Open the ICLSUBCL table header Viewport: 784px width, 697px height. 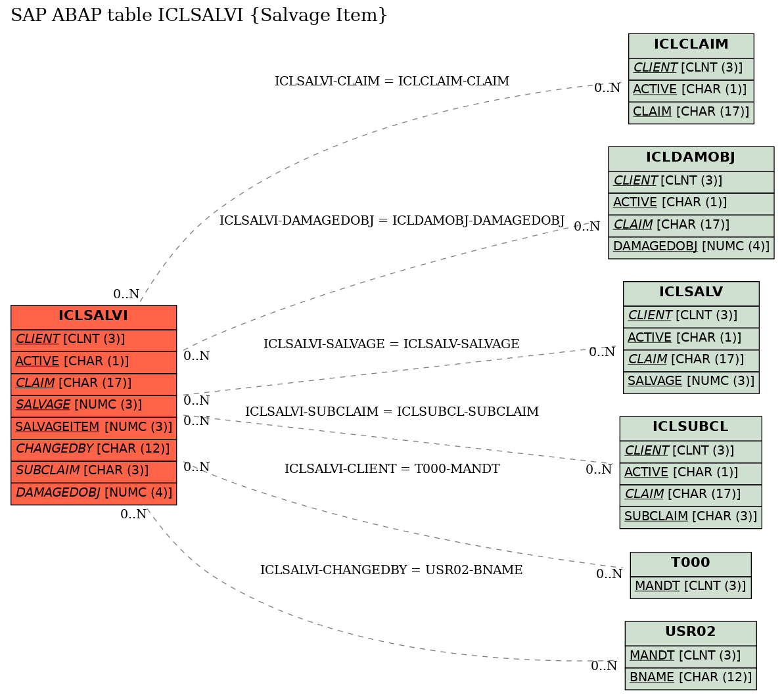coord(691,428)
